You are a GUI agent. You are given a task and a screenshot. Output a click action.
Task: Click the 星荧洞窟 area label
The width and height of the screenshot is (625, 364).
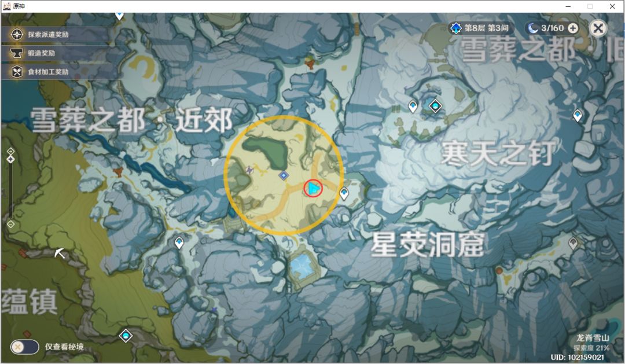tap(428, 244)
